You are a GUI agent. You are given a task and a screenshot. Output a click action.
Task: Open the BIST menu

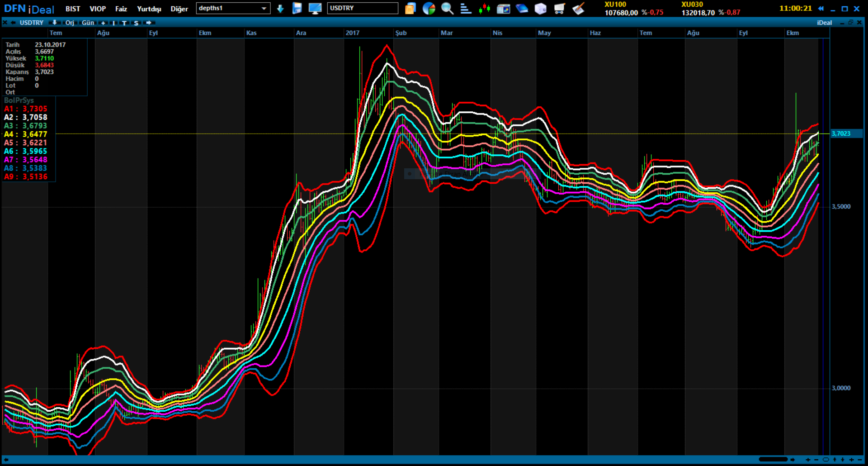(73, 9)
